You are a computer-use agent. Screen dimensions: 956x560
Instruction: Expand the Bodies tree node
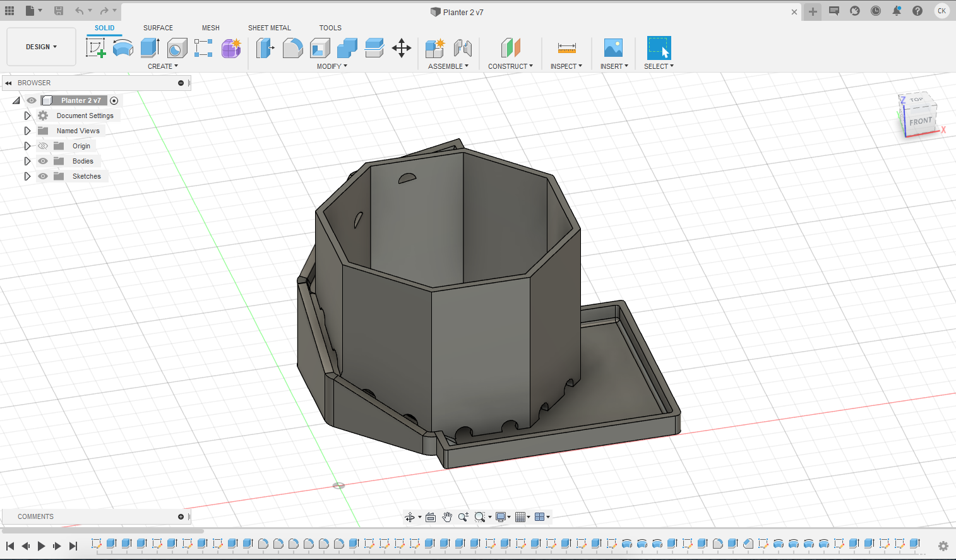pos(27,161)
